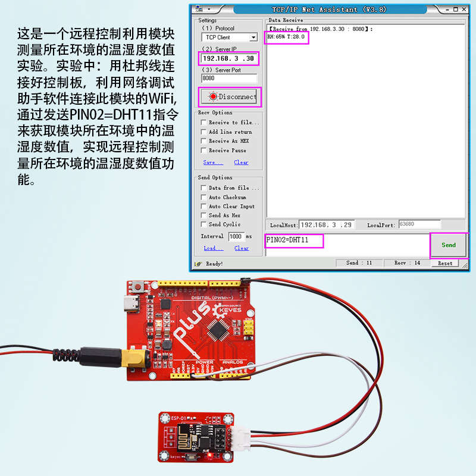476x476 pixels.
Task: Check the Send As Hex option
Action: tap(203, 215)
